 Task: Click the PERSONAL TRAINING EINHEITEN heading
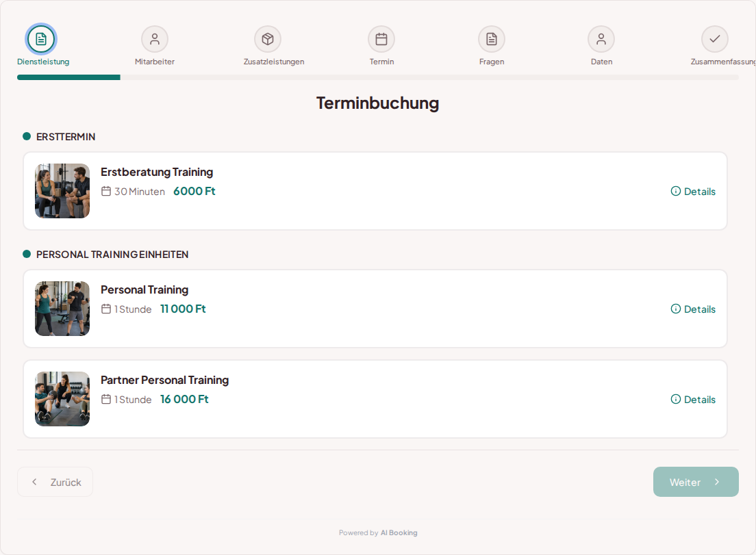coord(112,255)
